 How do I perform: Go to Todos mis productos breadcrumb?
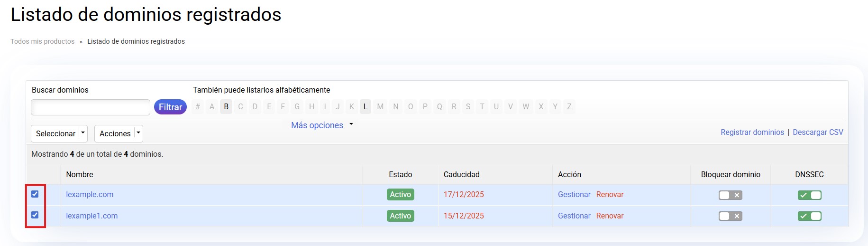pyautogui.click(x=43, y=41)
